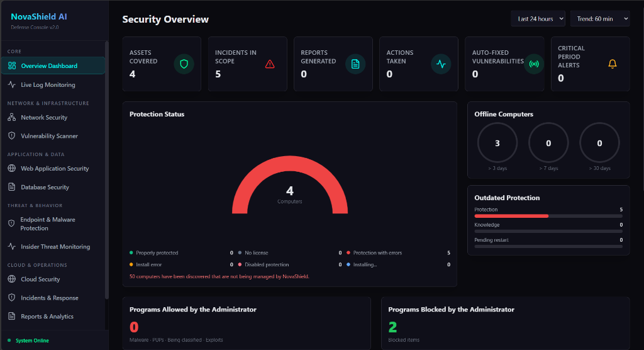Open the Trend: 60 min dropdown
The height and width of the screenshot is (350, 644).
[x=600, y=18]
